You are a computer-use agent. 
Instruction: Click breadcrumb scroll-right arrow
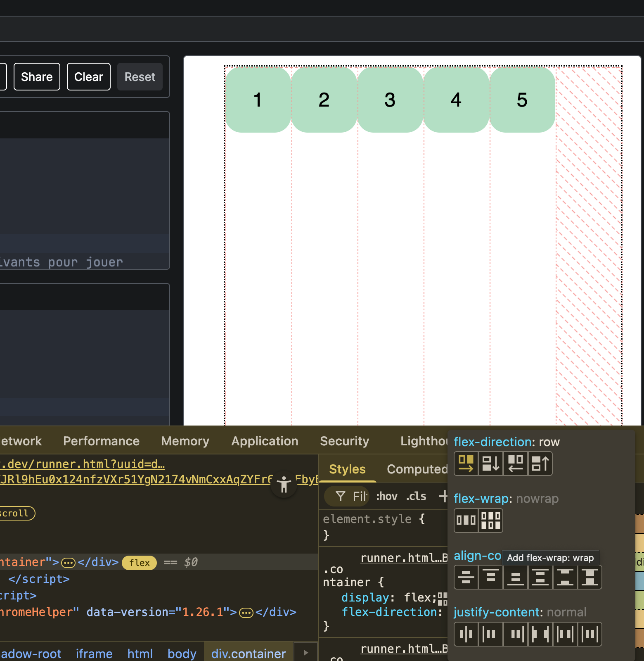click(x=306, y=653)
